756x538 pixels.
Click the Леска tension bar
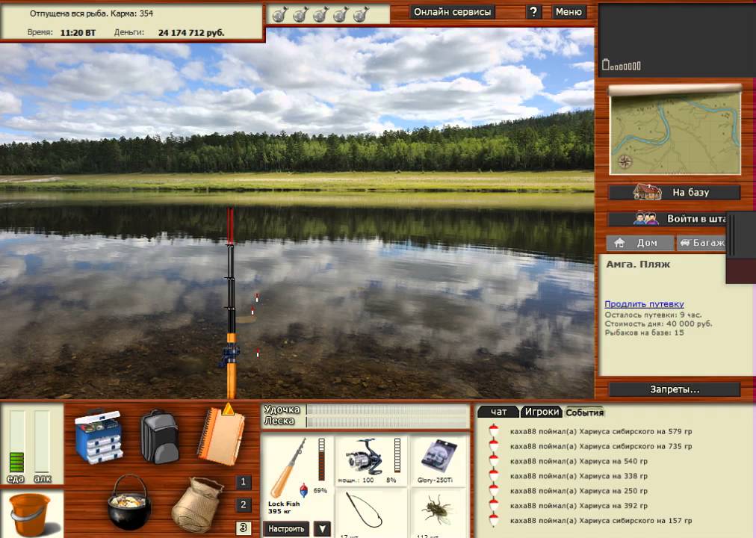pyautogui.click(x=386, y=422)
